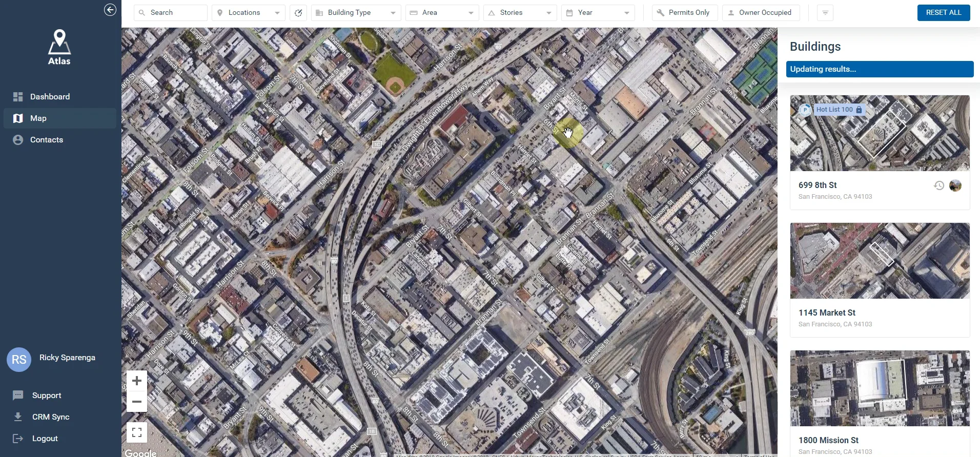The image size is (980, 457).
Task: Collapse the sidebar with the back arrow
Action: pos(110,10)
